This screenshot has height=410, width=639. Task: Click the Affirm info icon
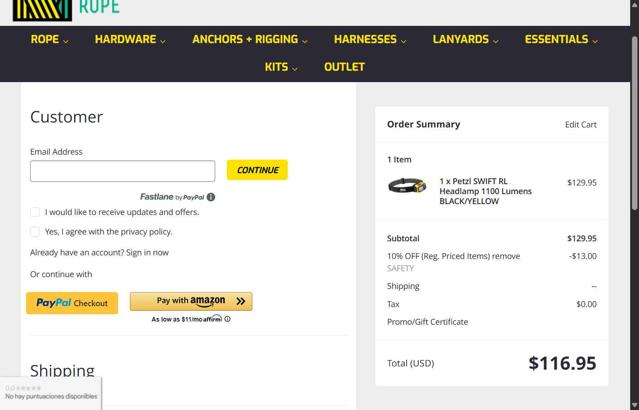(x=227, y=319)
